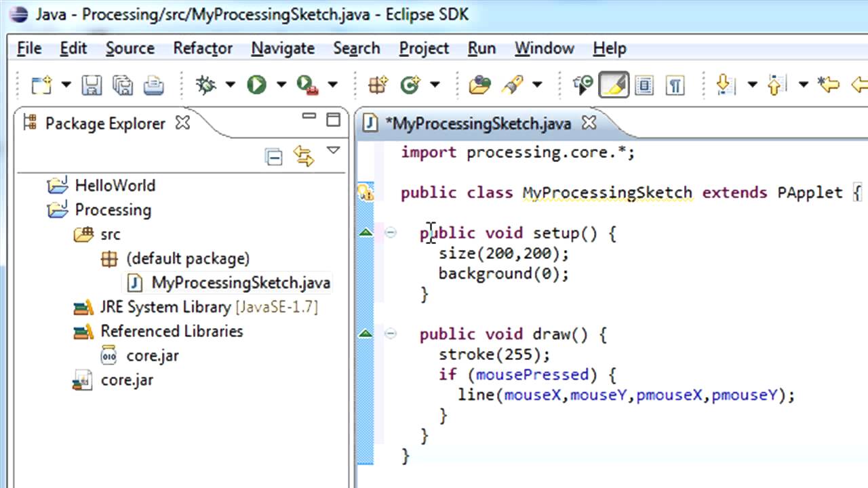Click the Last Edit Location icon
This screenshot has width=868, height=488.
coord(829,85)
